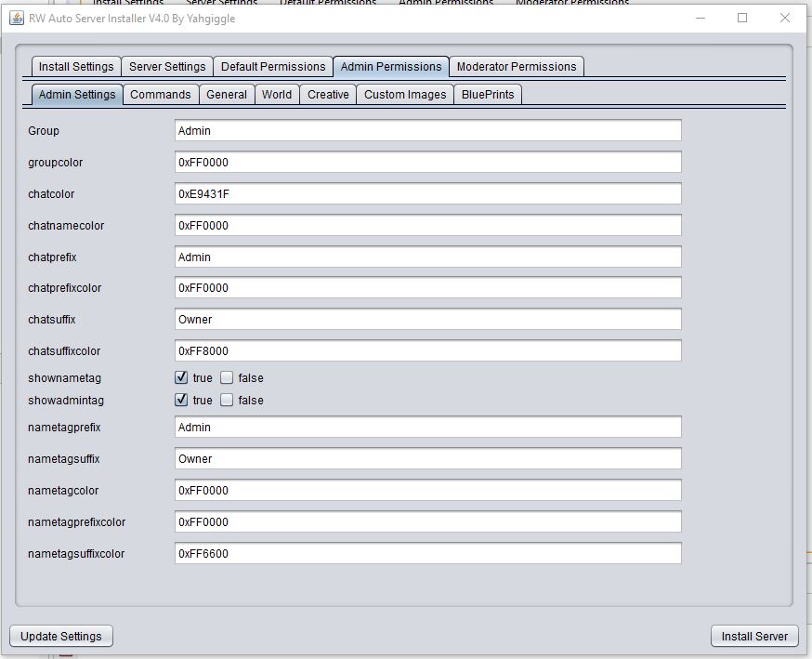Switch to the World sub-tab
Viewport: 812px width, 659px height.
pos(277,95)
